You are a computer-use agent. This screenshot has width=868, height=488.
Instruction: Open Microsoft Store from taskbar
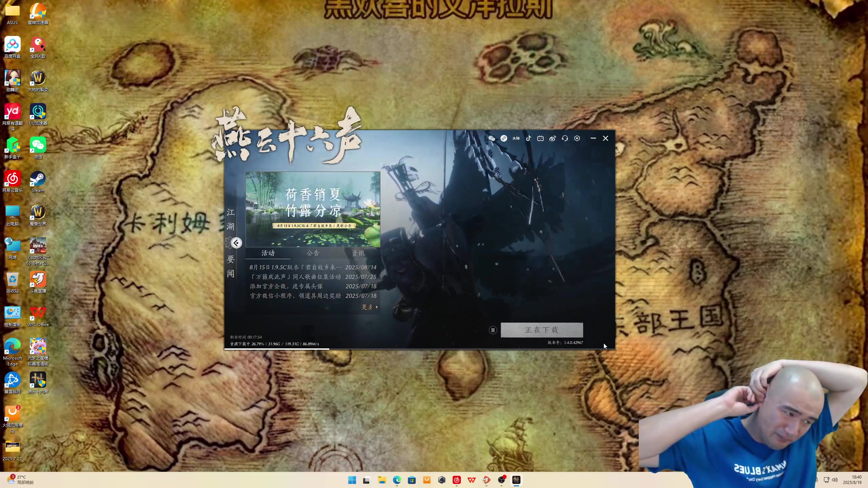(412, 480)
